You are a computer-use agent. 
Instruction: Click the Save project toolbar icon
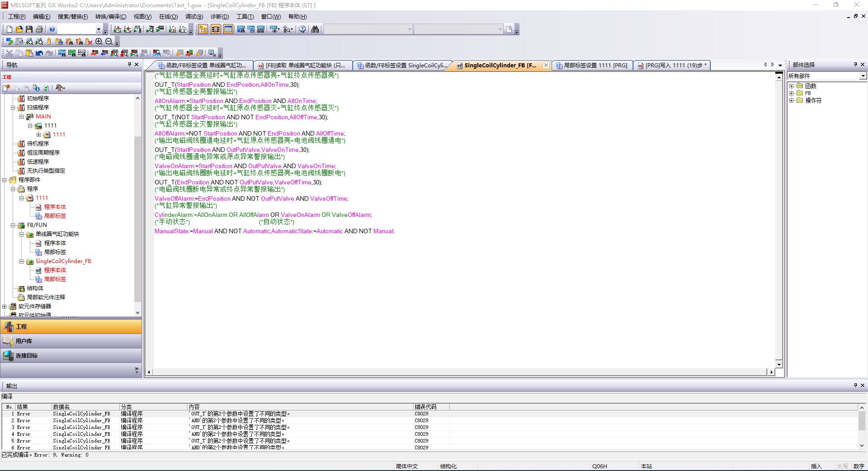click(x=29, y=29)
